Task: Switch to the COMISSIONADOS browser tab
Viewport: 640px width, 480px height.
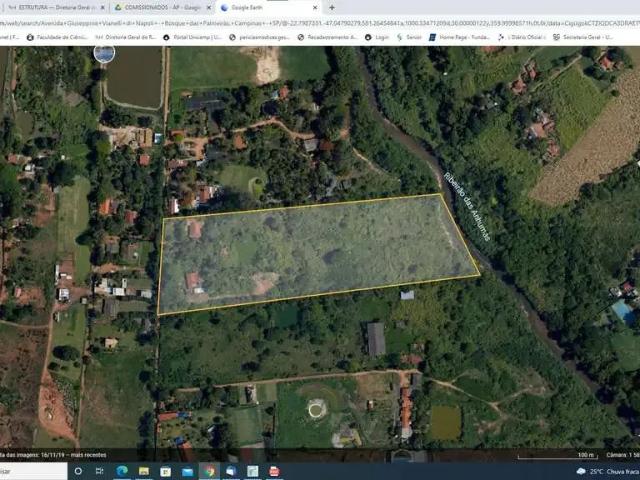Action: point(160,7)
